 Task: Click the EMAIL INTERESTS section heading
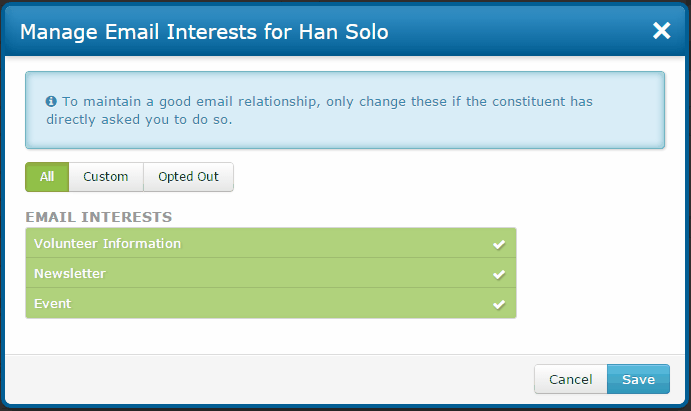(x=99, y=217)
